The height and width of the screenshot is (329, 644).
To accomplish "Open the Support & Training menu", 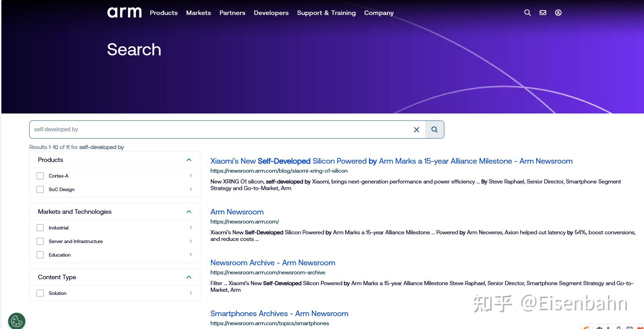I will click(326, 13).
